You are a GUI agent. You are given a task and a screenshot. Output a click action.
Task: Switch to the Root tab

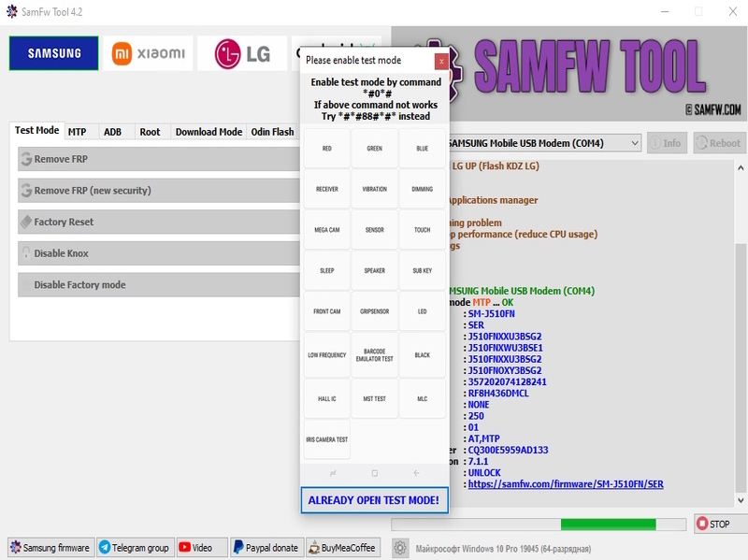pos(150,132)
